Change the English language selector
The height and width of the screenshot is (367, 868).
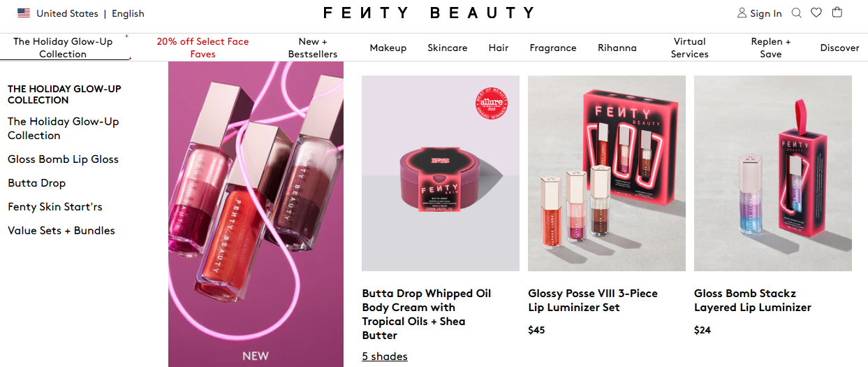tap(128, 13)
